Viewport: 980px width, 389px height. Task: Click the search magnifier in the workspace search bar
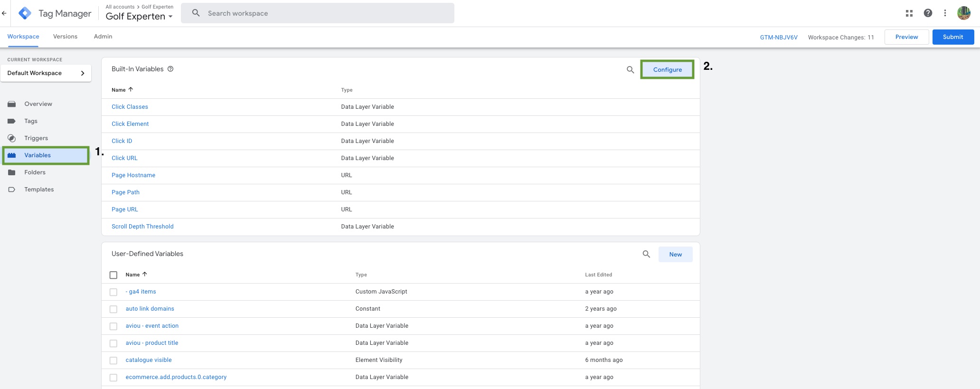pos(196,13)
